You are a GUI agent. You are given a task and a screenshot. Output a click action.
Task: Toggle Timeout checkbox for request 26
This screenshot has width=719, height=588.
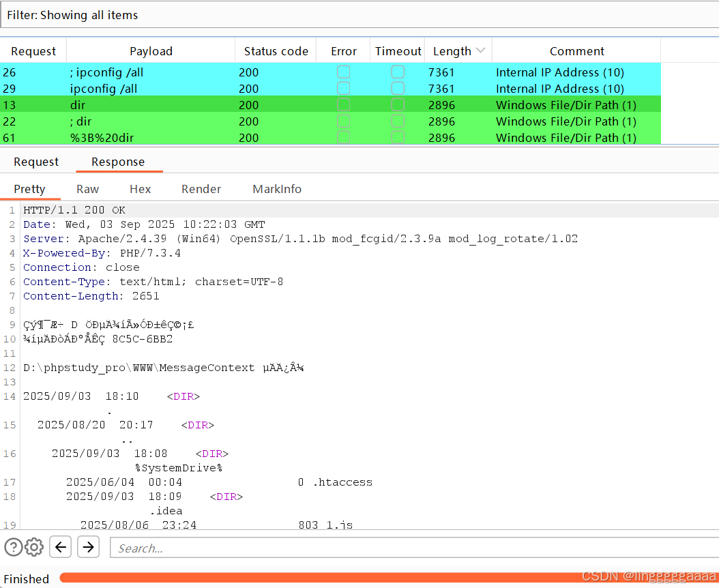(x=398, y=72)
